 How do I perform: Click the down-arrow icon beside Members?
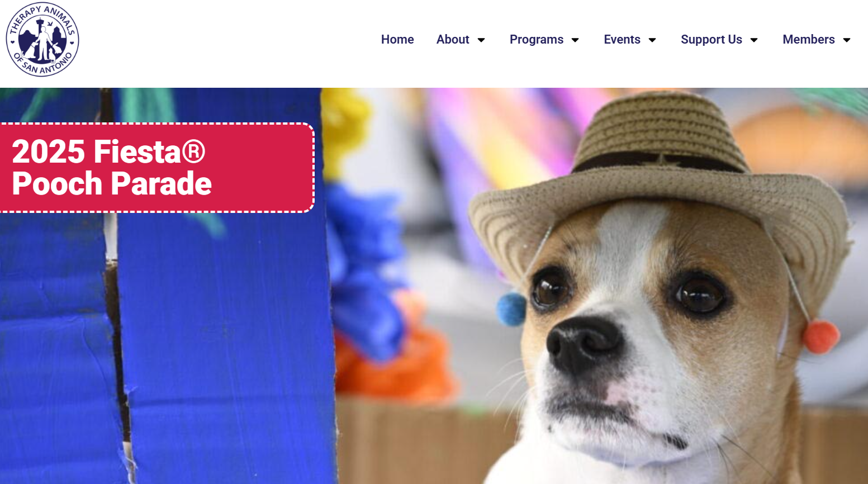click(x=847, y=40)
